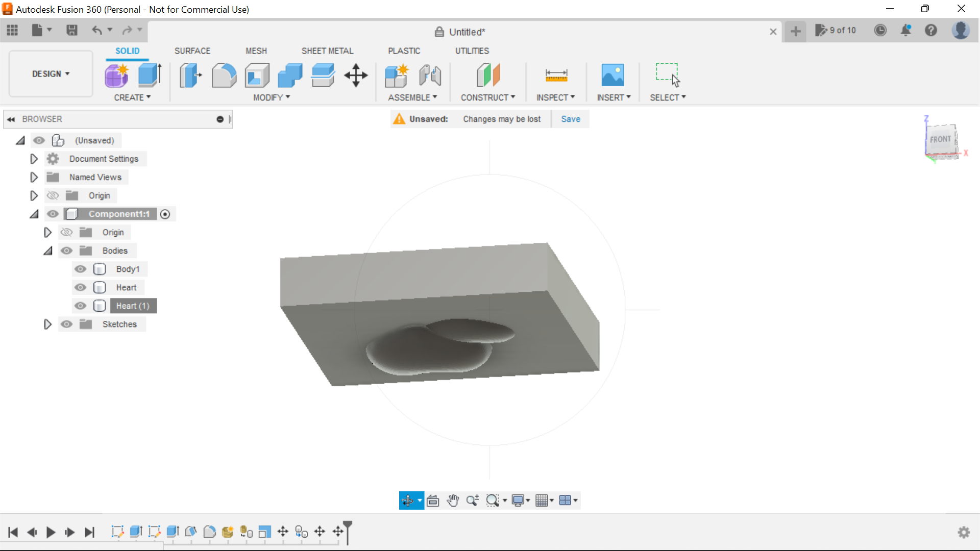The width and height of the screenshot is (980, 551).
Task: Toggle visibility of Heart body
Action: pos(81,287)
